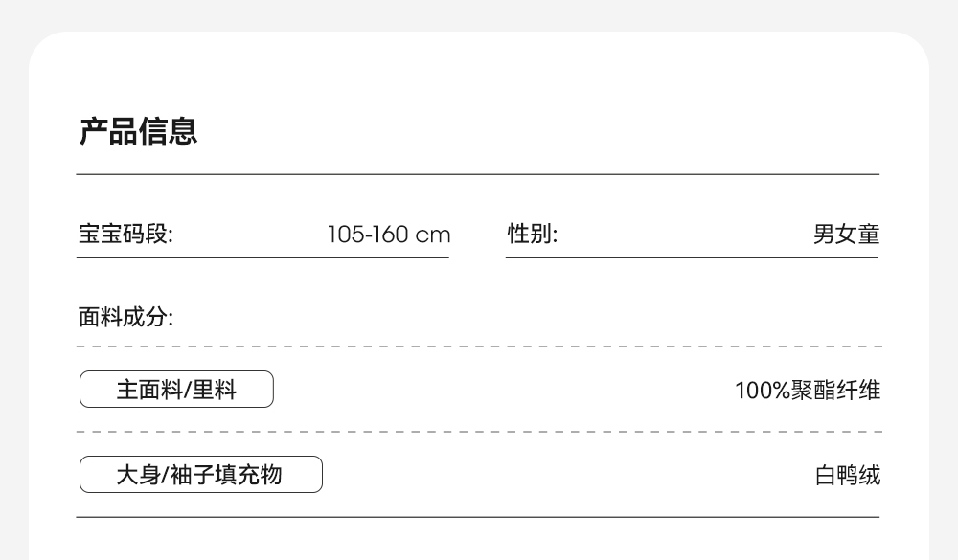Click the 产品信息 heading
The height and width of the screenshot is (560, 958).
pyautogui.click(x=138, y=131)
